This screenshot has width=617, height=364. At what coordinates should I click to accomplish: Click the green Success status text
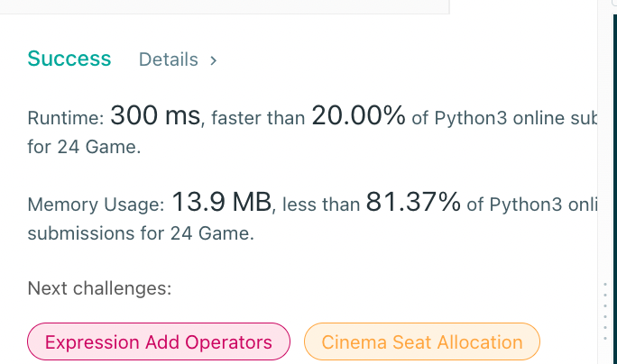pos(69,59)
